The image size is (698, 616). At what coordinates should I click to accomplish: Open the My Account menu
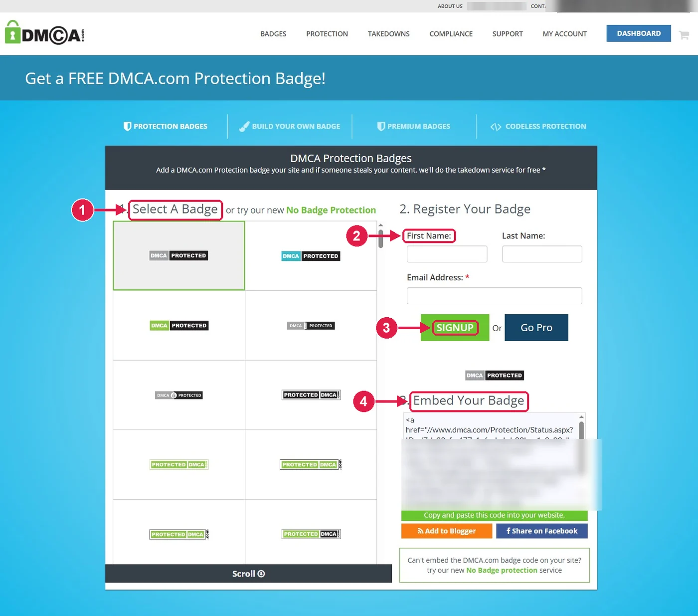point(565,34)
